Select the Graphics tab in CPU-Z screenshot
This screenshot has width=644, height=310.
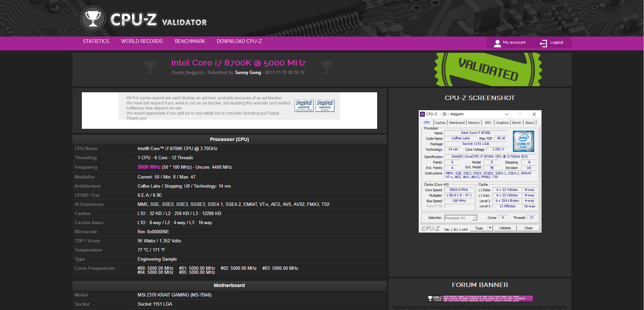point(502,123)
